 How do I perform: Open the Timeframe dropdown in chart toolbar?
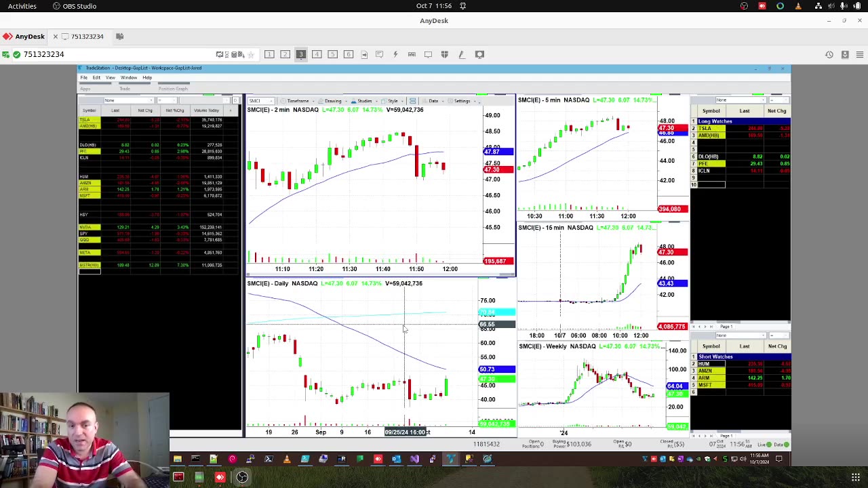[298, 101]
